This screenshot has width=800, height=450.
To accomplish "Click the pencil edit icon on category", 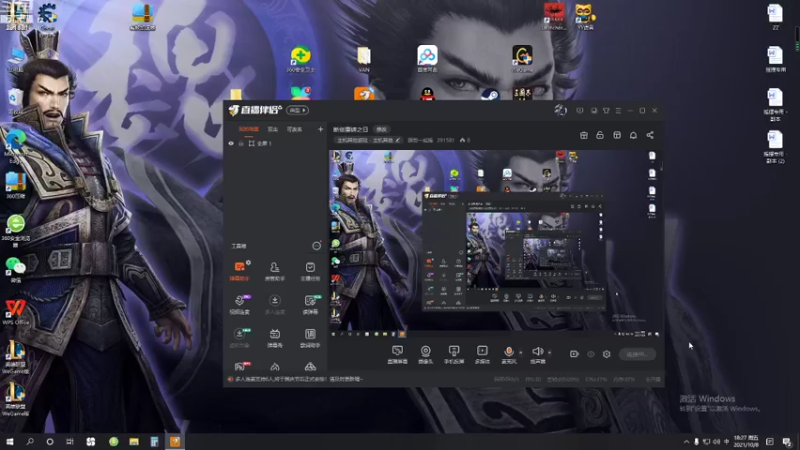I will [397, 140].
